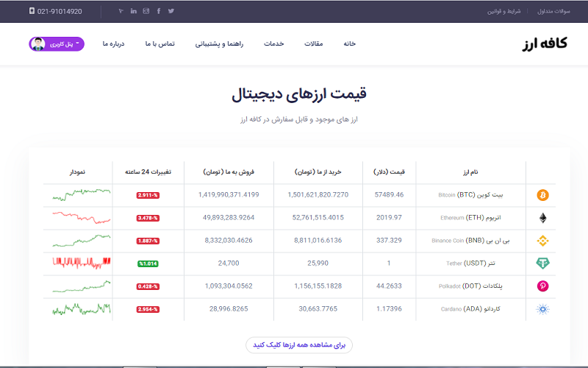588x368 pixels.
Task: Click the Bitcoin price chart thumbnail
Action: tap(82, 194)
